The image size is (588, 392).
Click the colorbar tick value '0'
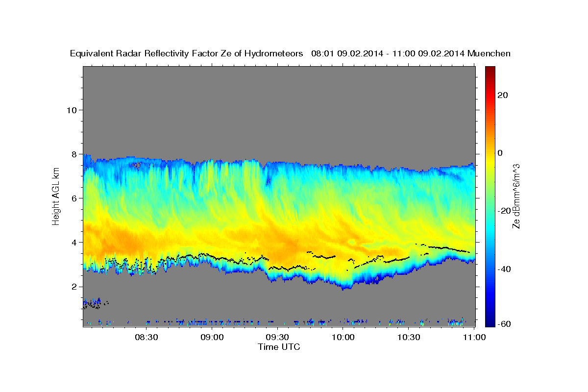coord(500,153)
